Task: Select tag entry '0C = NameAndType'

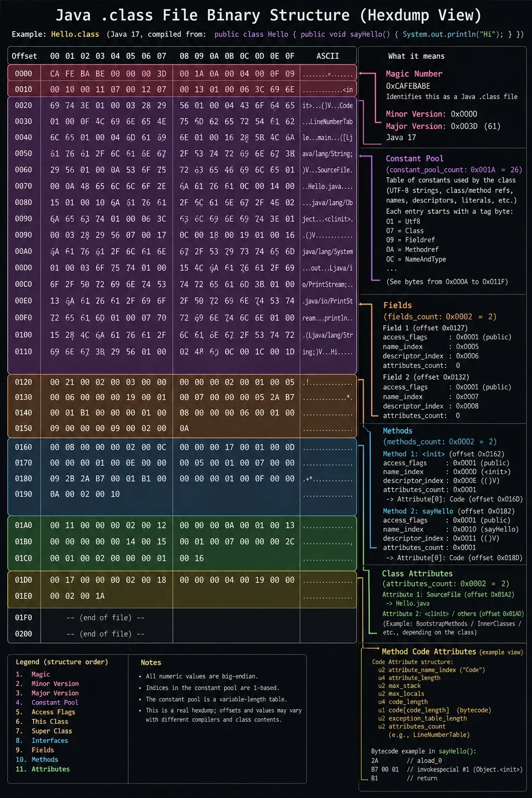Action: coord(416,259)
